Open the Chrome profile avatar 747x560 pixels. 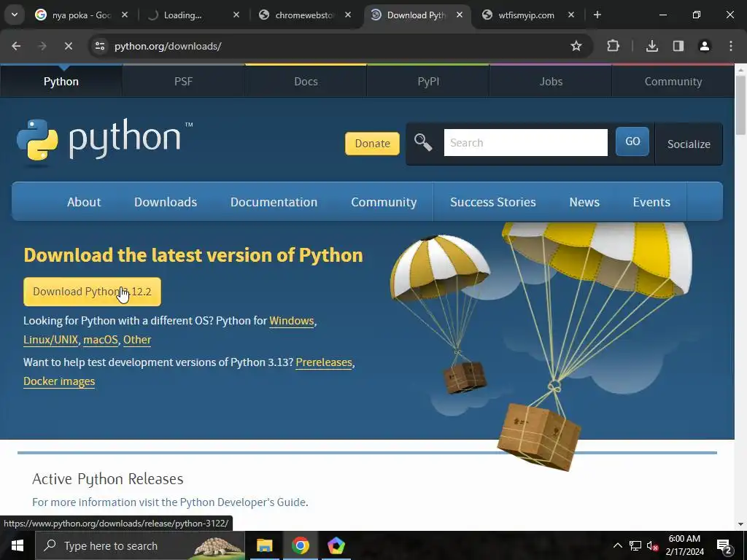704,46
